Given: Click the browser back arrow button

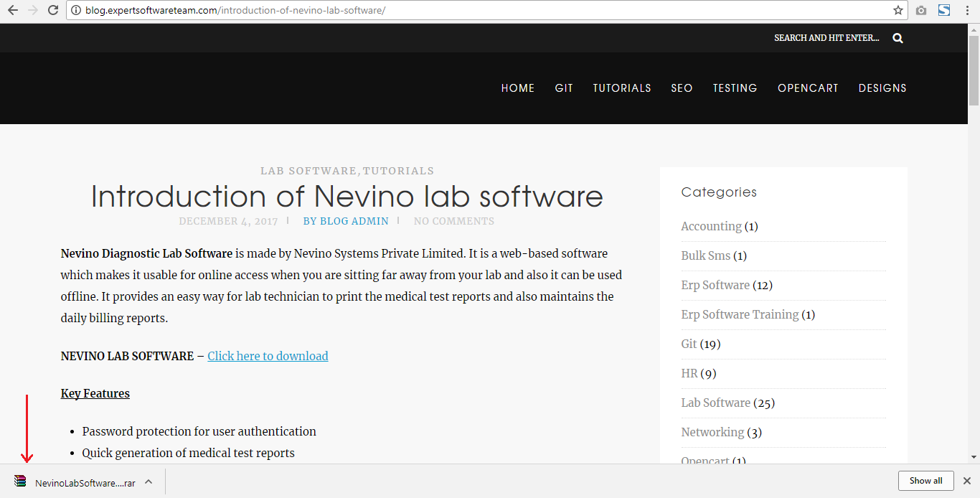Looking at the screenshot, I should click(x=12, y=11).
